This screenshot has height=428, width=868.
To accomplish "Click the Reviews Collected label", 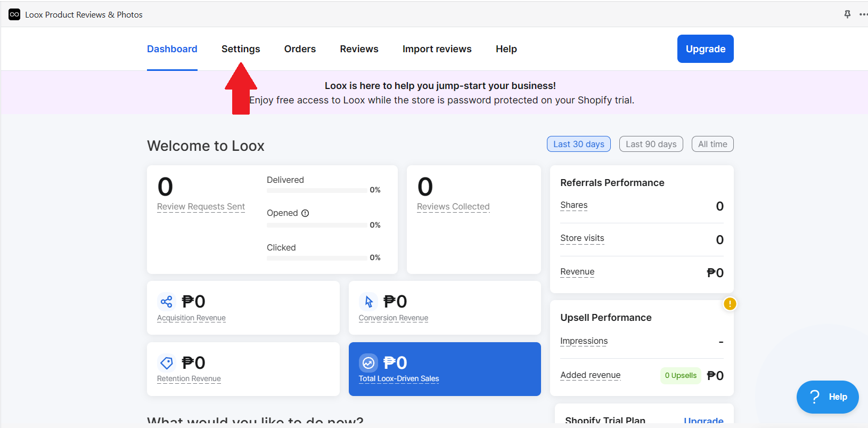I will (453, 207).
